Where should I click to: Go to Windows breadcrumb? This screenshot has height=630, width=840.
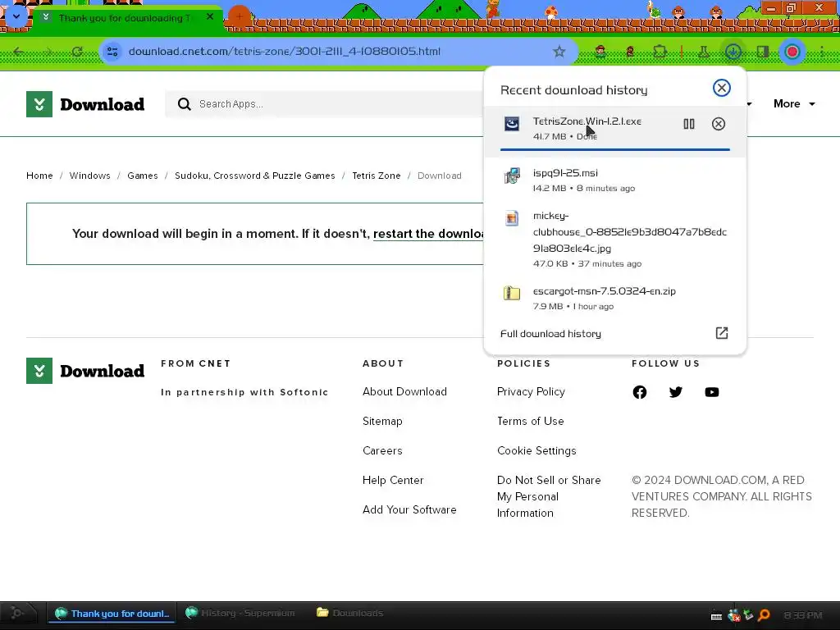(x=90, y=176)
